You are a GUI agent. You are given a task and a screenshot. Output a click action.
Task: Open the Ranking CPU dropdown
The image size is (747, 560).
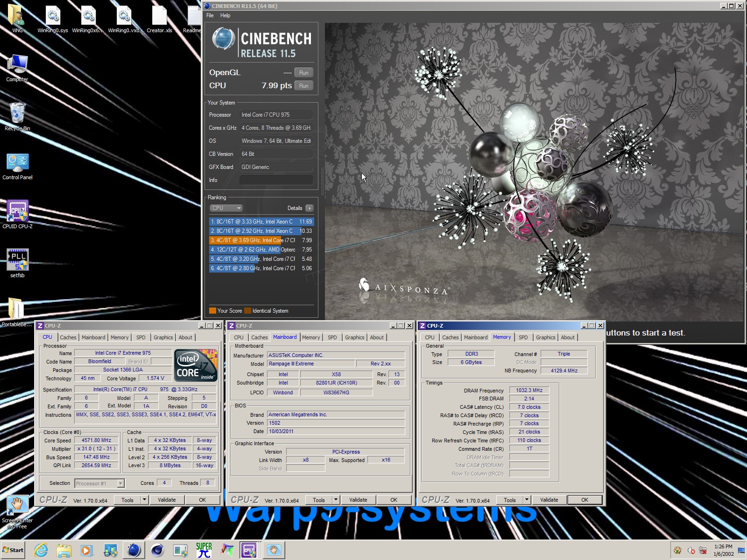[226, 208]
